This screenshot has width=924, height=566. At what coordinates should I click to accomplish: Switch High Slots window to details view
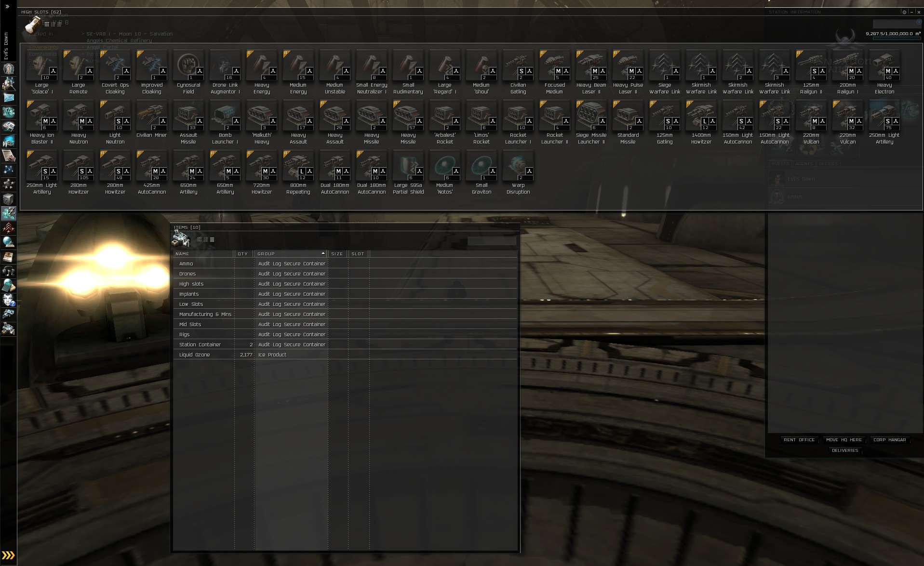click(x=53, y=24)
